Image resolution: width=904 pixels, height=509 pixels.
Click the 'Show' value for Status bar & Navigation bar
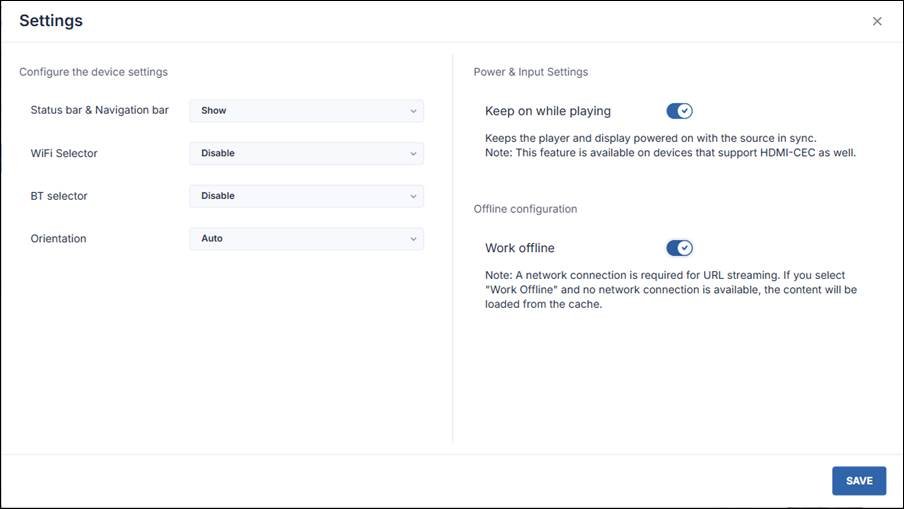click(214, 111)
